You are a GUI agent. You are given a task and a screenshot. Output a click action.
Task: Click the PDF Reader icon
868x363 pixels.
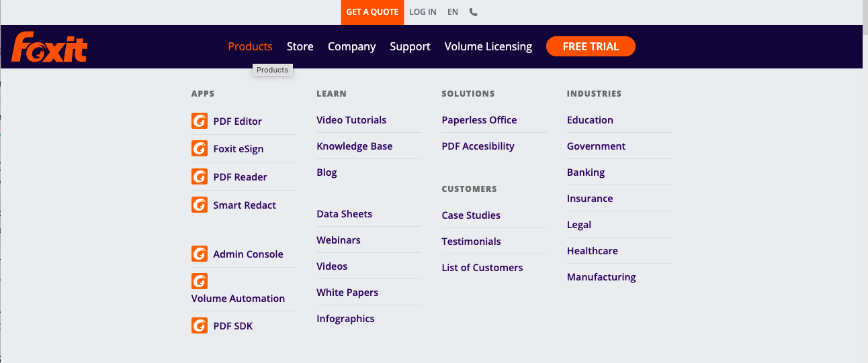click(x=200, y=176)
